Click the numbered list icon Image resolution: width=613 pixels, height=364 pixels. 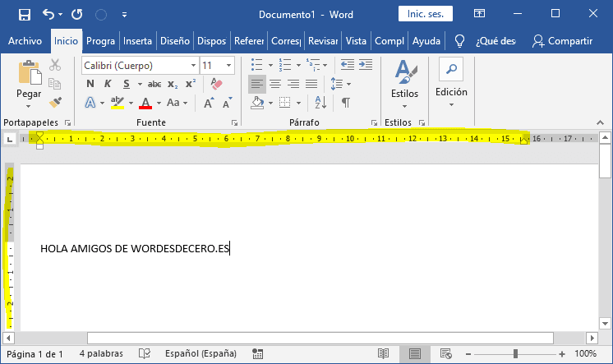click(285, 65)
